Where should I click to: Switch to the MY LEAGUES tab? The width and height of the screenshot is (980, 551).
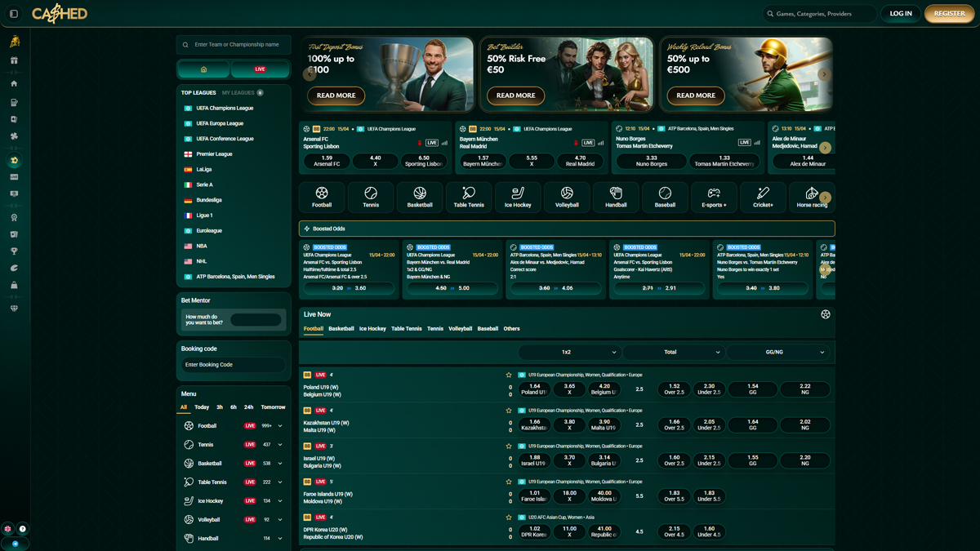tap(243, 93)
